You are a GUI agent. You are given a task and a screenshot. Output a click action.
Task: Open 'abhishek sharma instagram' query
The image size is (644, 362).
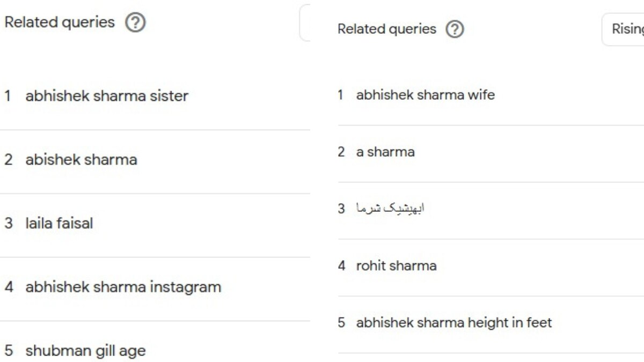tap(123, 287)
